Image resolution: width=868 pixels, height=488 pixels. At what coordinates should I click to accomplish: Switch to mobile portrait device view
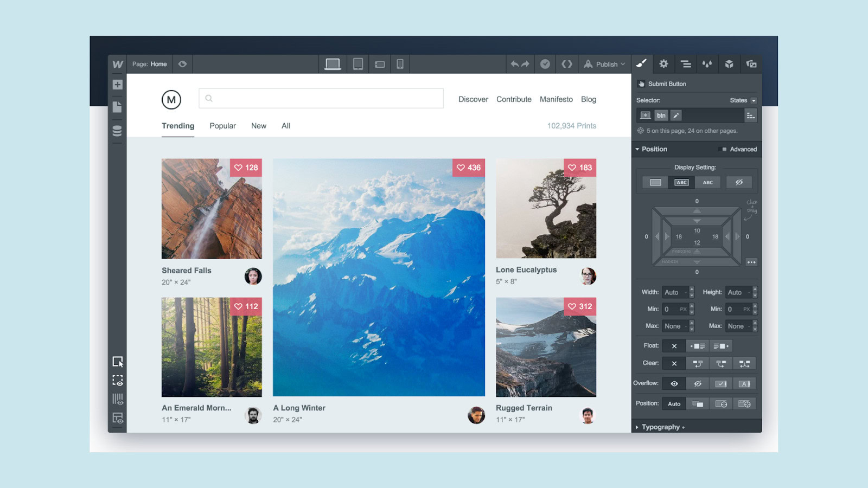pos(400,64)
